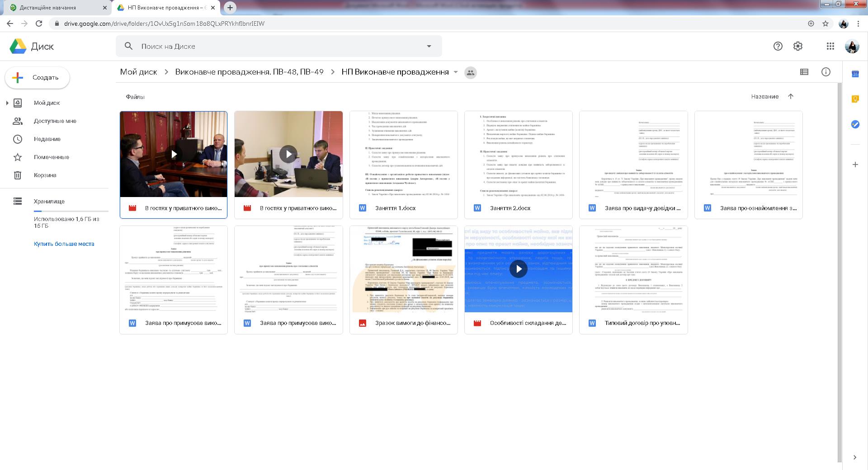Select Заява про видачу довідки file name

point(642,208)
